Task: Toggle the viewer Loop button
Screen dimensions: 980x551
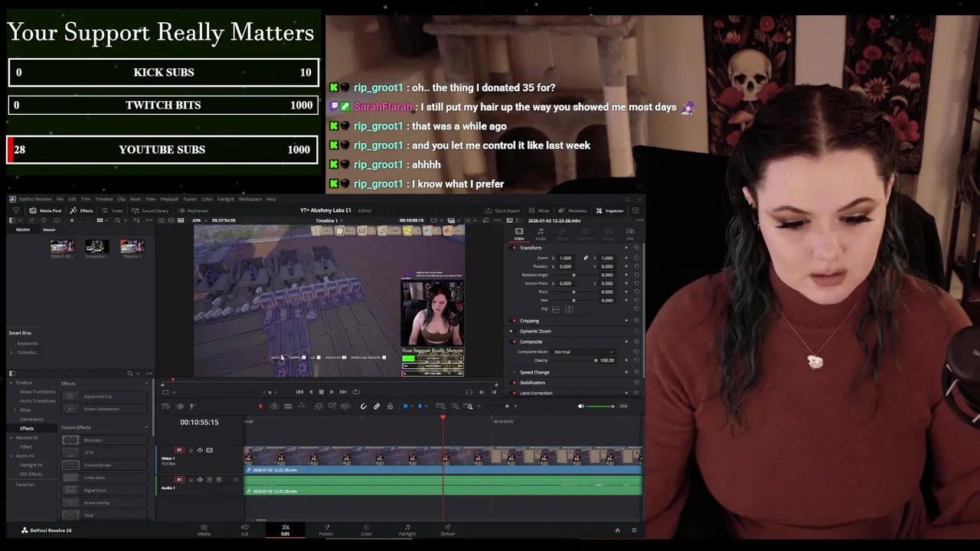Action: tap(356, 392)
